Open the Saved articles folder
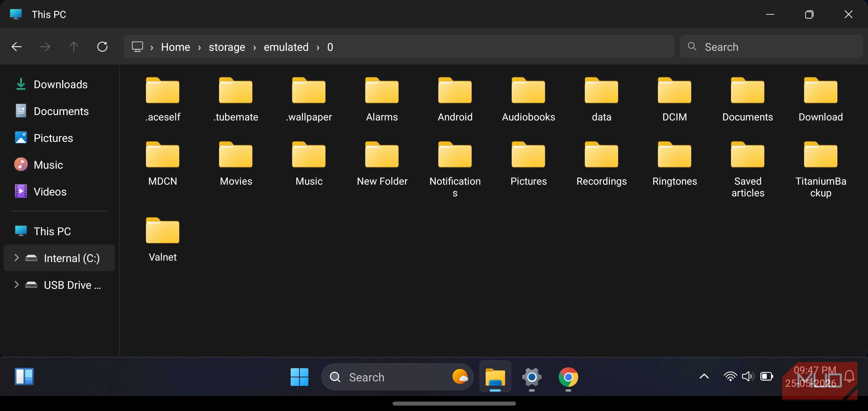The image size is (868, 411). click(x=748, y=169)
